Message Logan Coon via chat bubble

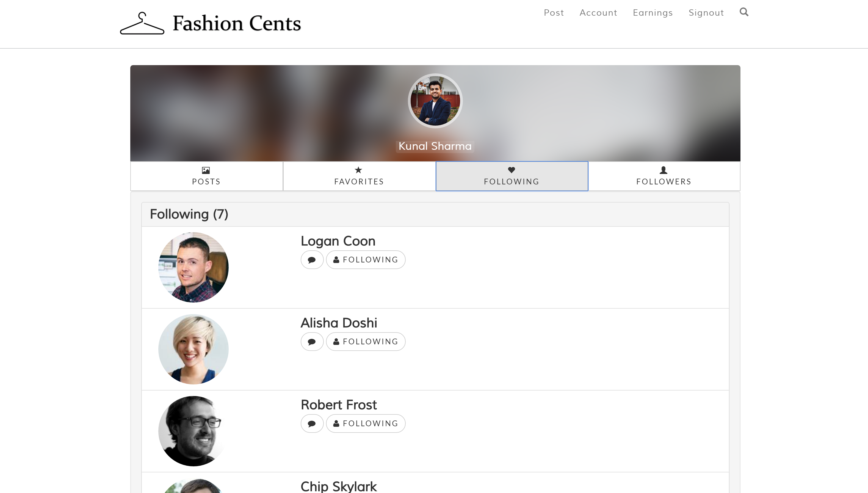312,260
